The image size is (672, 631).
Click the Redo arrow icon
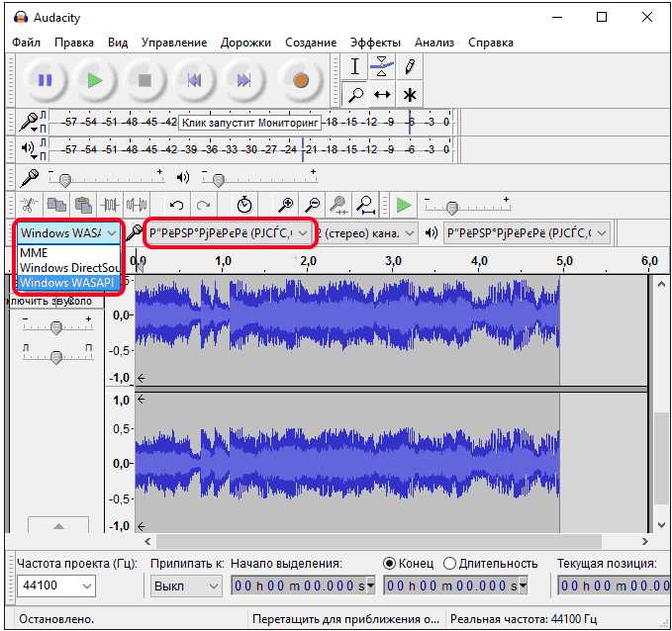click(203, 205)
